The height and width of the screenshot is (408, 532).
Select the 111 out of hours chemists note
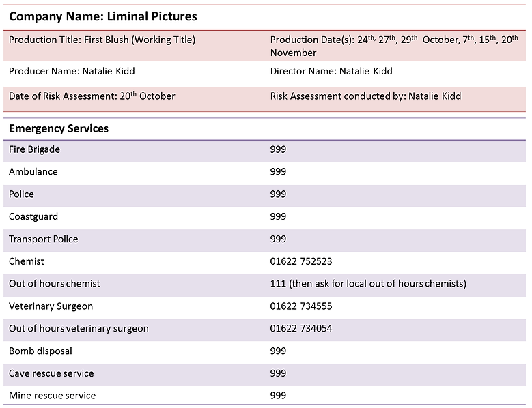click(367, 284)
